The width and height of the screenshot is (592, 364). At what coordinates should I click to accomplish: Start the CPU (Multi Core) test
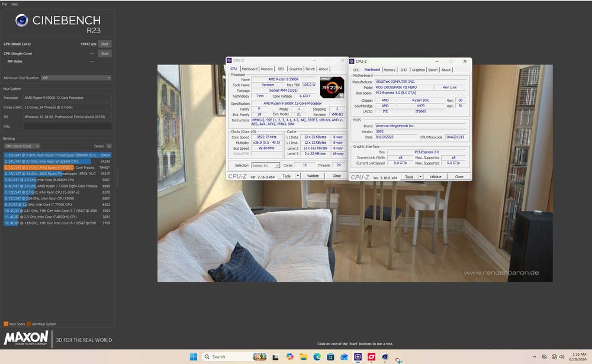[105, 44]
